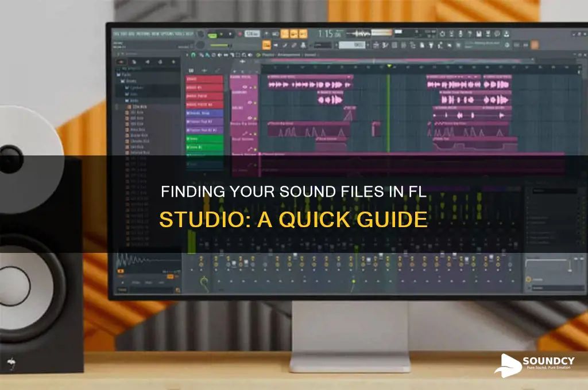Viewport: 588px width, 390px height.
Task: Open the HELP menu
Action: [x=189, y=34]
